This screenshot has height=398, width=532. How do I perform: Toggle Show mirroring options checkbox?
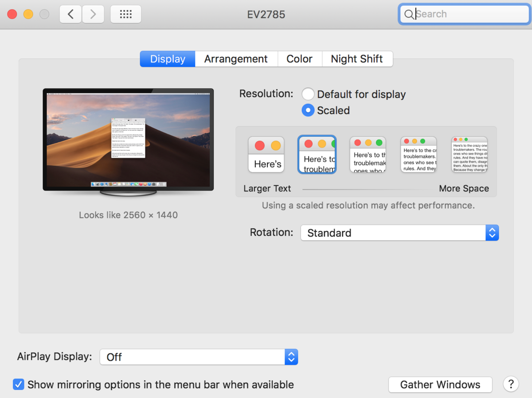tap(18, 384)
